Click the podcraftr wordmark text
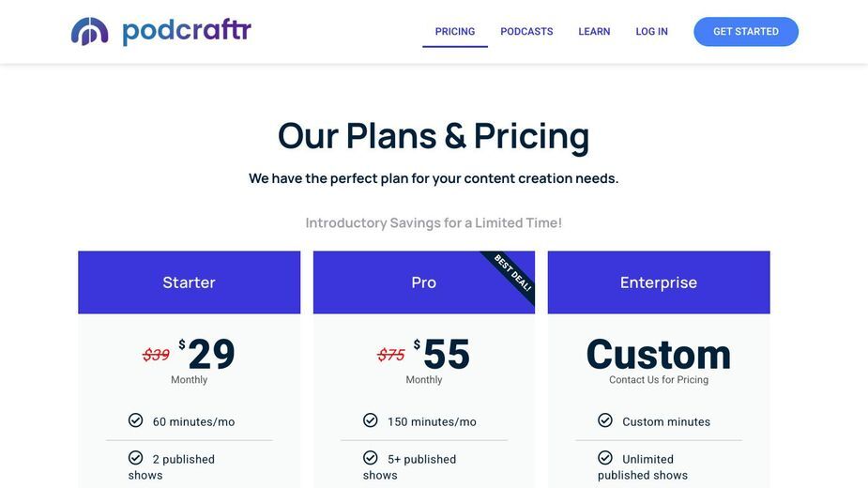This screenshot has height=488, width=868. pos(187,32)
